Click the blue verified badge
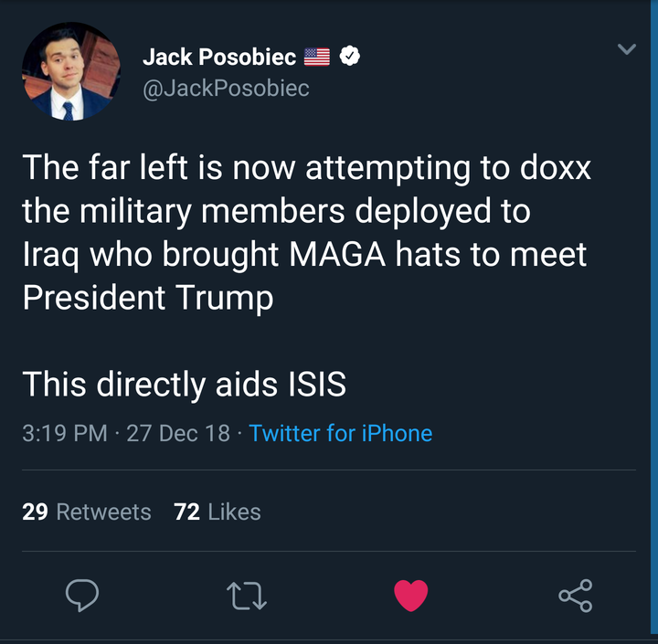658x644 pixels. pyautogui.click(x=349, y=56)
